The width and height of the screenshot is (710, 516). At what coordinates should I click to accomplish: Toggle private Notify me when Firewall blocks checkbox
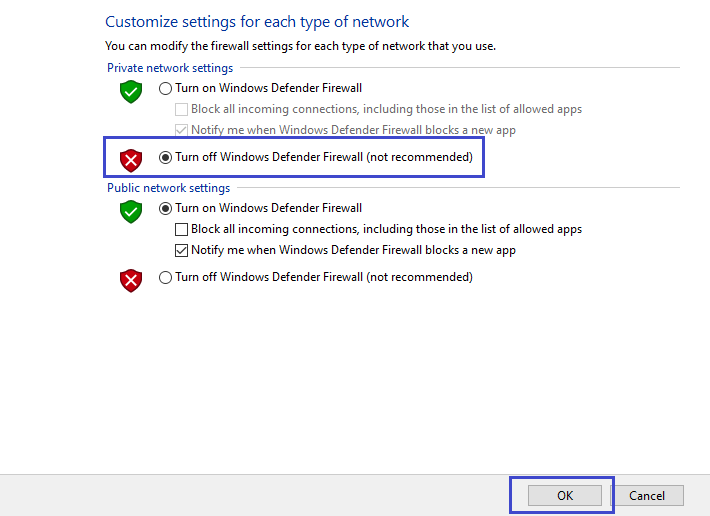pos(181,130)
